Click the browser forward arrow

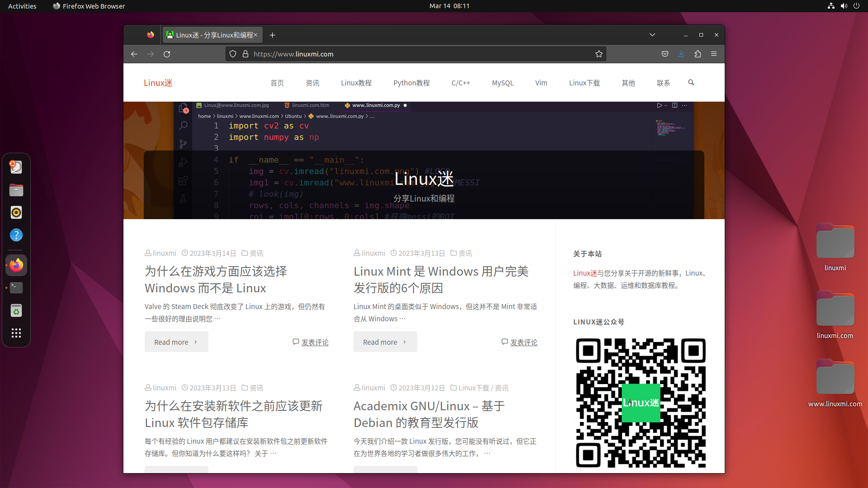[x=151, y=54]
